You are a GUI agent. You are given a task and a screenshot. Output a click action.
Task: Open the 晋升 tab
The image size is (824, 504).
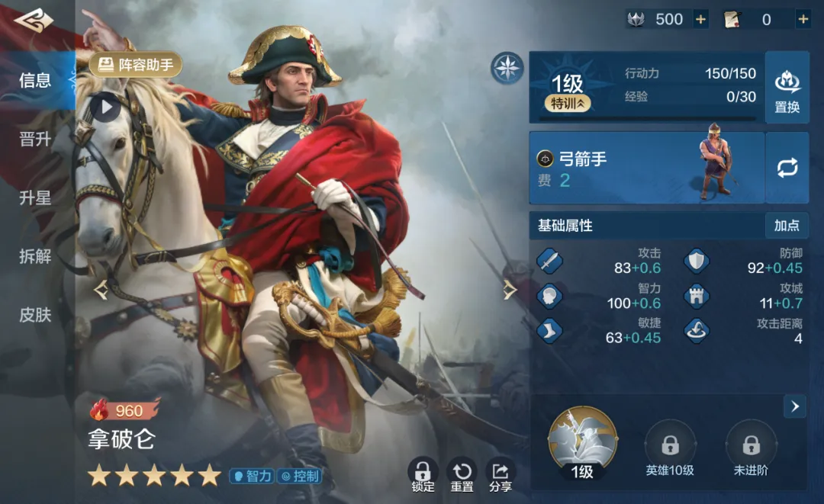35,139
